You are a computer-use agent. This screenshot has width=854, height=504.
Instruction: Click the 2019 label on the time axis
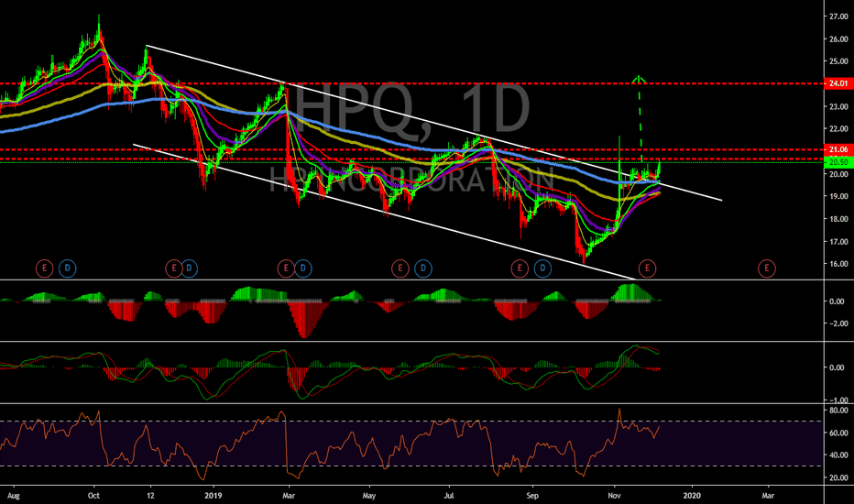coord(213,496)
